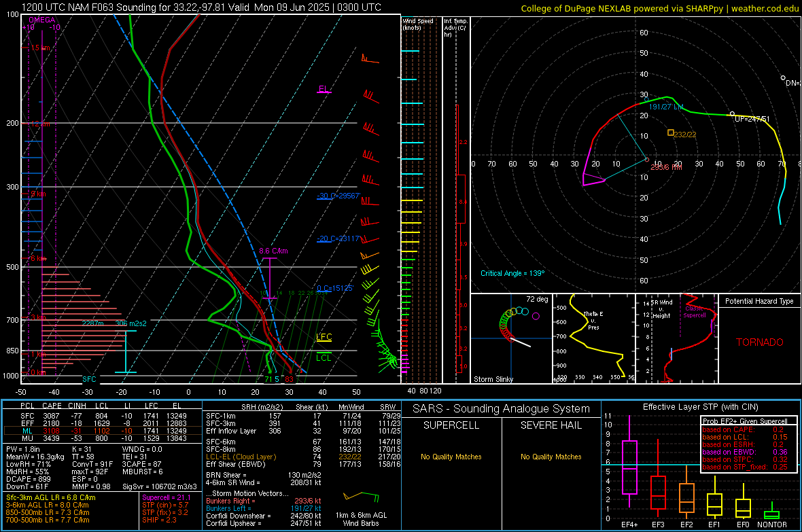The height and width of the screenshot is (532, 802).
Task: Select the SFC parcel row CAPE 3087
Action: pyautogui.click(x=103, y=416)
